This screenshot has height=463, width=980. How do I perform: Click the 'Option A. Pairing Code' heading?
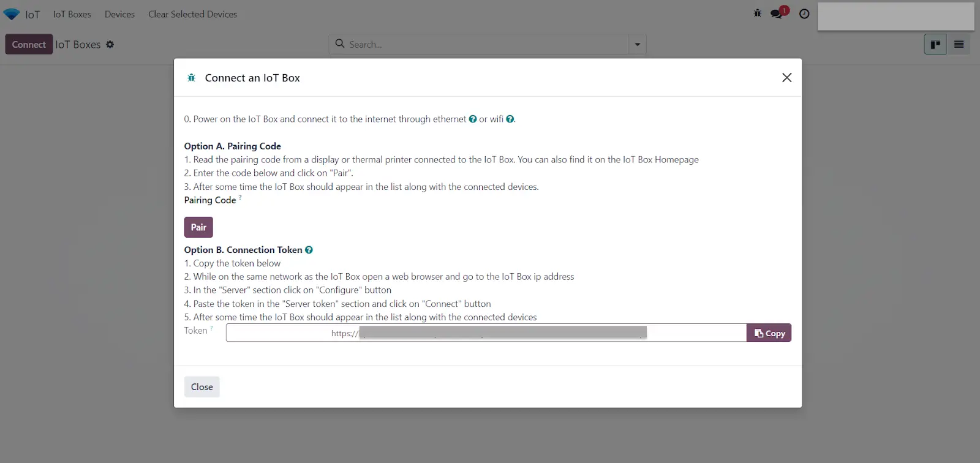tap(233, 146)
